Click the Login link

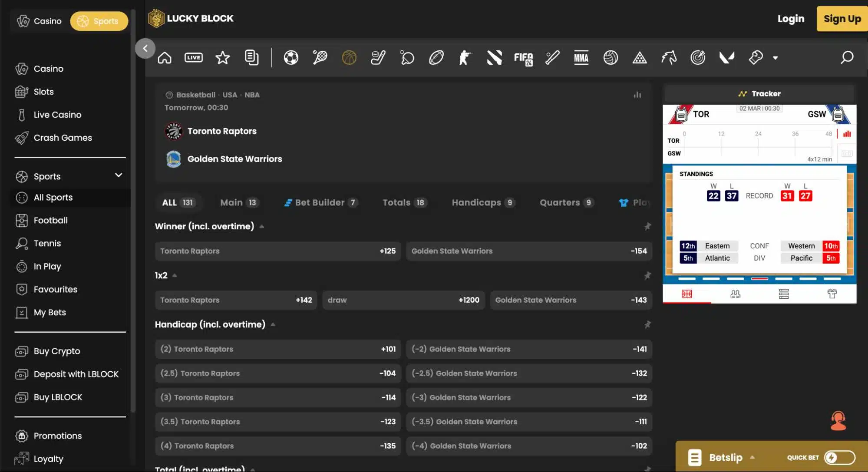click(791, 19)
